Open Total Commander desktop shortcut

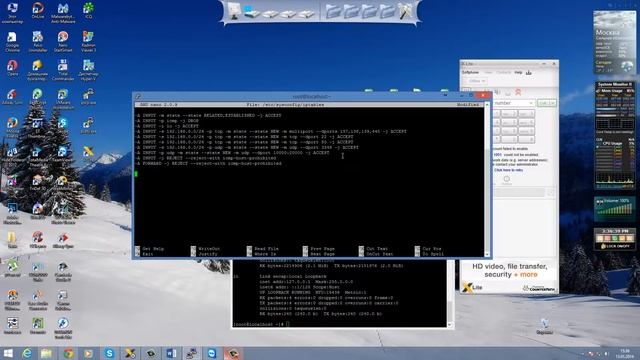(x=63, y=70)
